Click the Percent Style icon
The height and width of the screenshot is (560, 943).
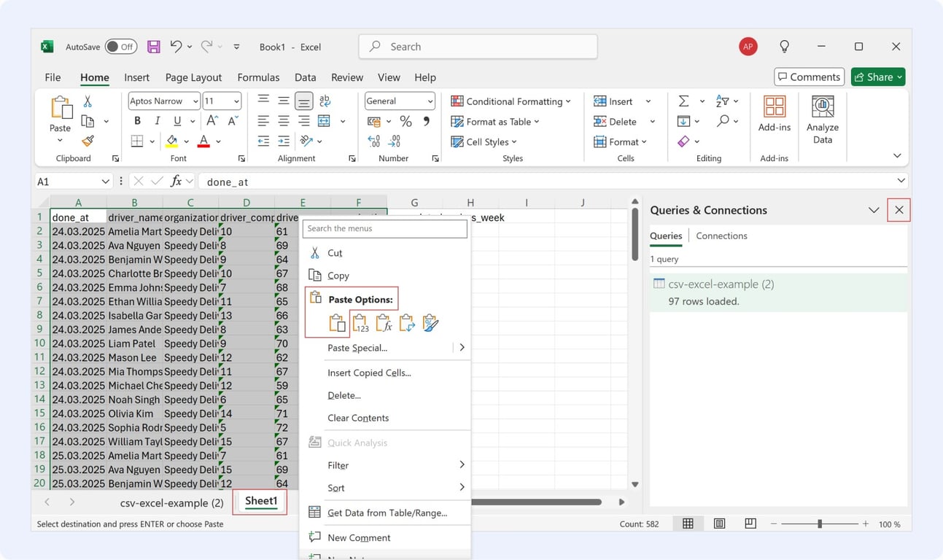click(405, 121)
